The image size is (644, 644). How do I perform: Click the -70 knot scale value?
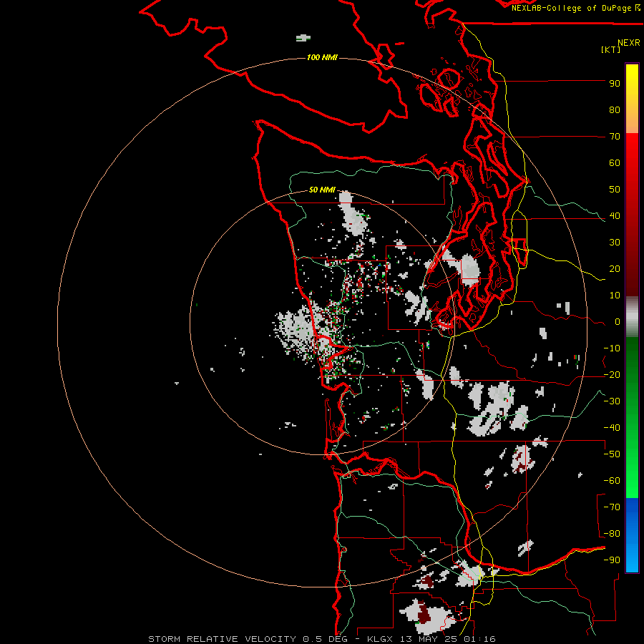(x=612, y=507)
